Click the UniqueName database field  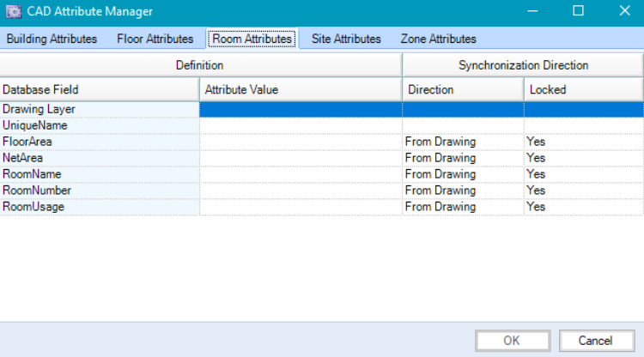point(99,125)
